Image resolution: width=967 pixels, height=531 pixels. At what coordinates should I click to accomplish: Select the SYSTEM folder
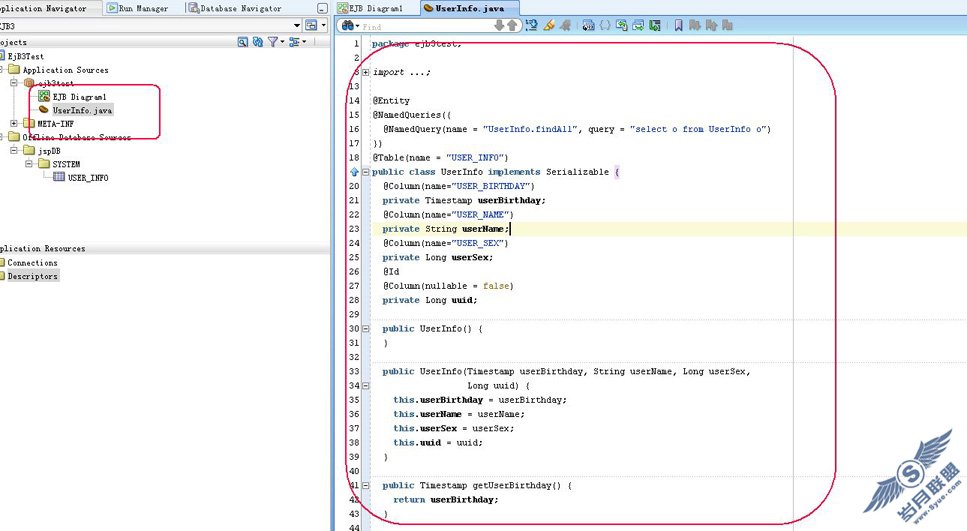[66, 164]
